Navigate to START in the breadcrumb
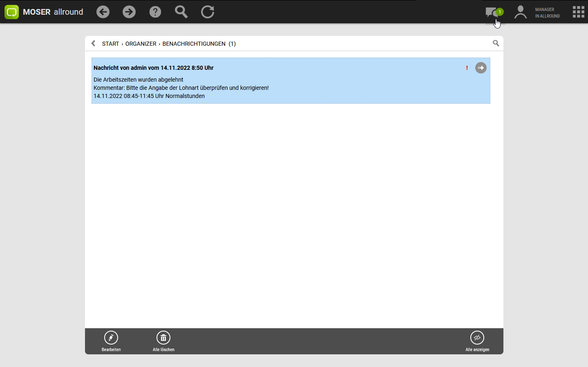Viewport: 588px width, 367px height. 110,44
